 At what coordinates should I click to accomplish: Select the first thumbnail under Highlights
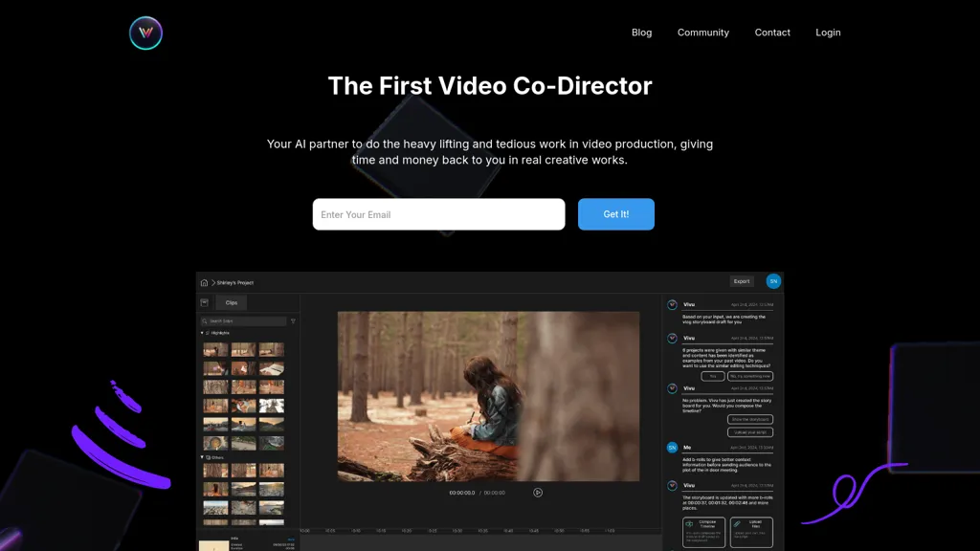click(x=215, y=350)
